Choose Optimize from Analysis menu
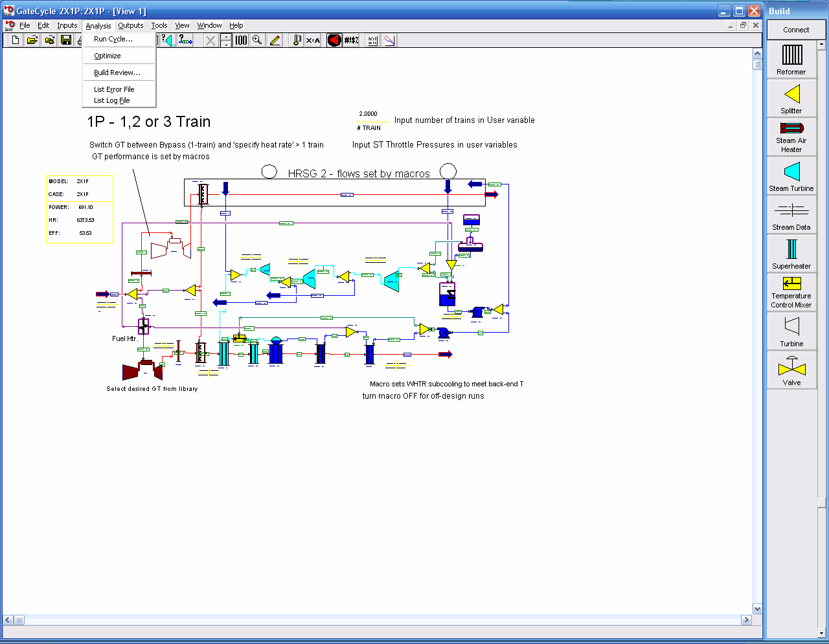Screen dimensions: 829x644 (119, 56)
